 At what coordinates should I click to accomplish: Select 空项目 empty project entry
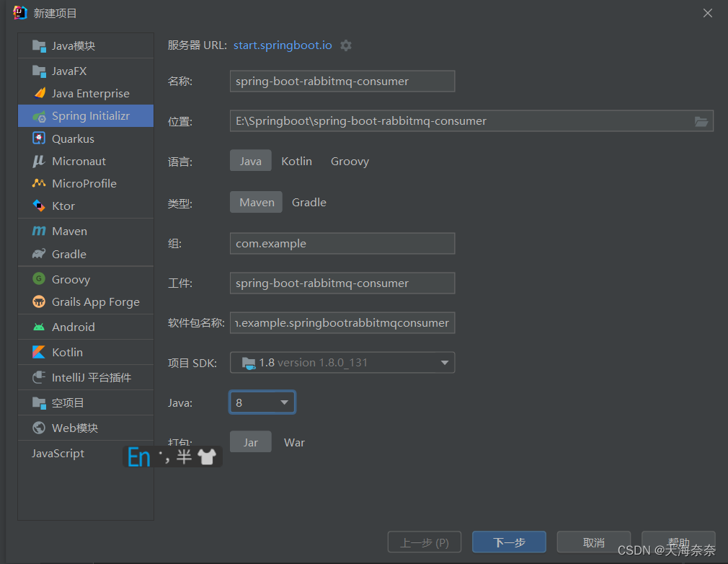86,402
